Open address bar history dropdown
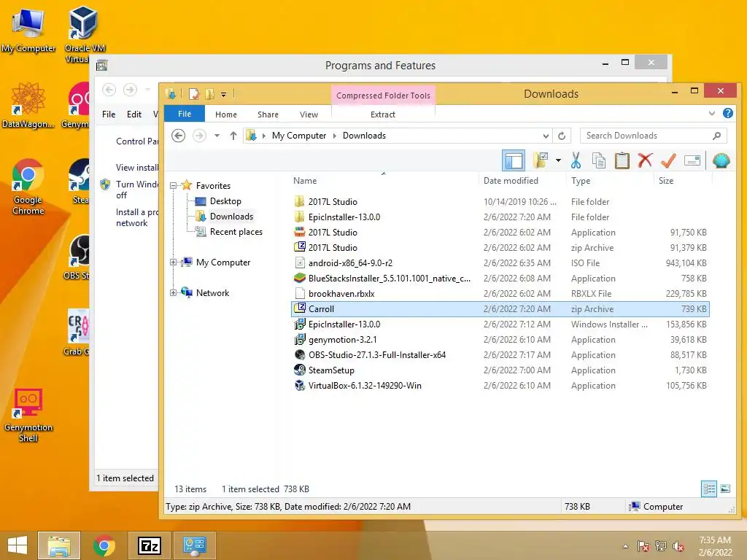Viewport: 747px width, 560px height. [x=546, y=136]
